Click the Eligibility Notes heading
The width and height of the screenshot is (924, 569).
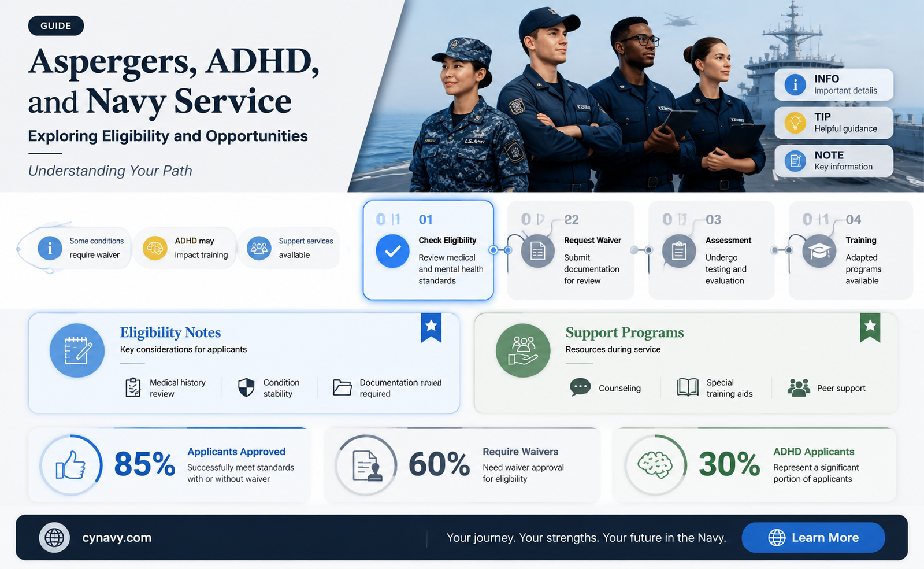(x=170, y=332)
